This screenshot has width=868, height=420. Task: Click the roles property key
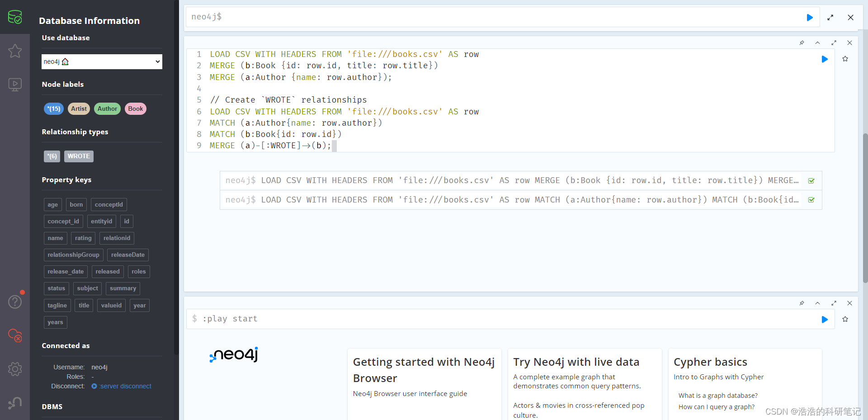click(x=139, y=271)
